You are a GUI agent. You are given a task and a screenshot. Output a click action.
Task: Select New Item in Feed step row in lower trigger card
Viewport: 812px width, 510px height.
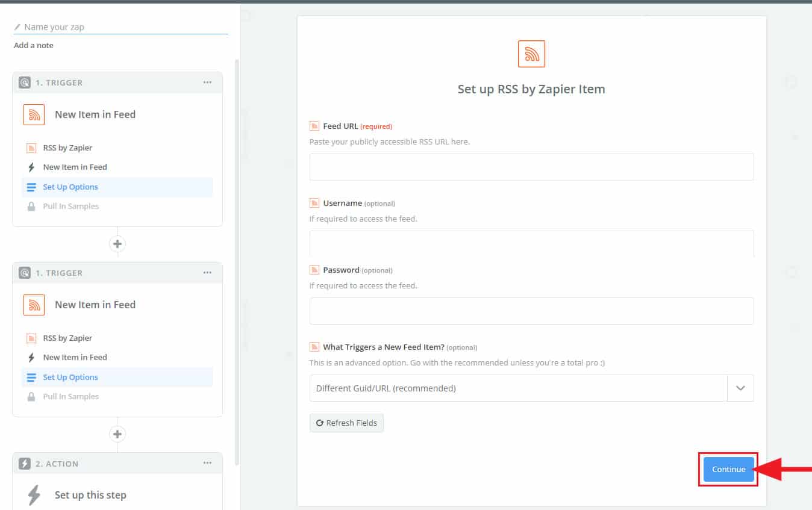pos(117,357)
